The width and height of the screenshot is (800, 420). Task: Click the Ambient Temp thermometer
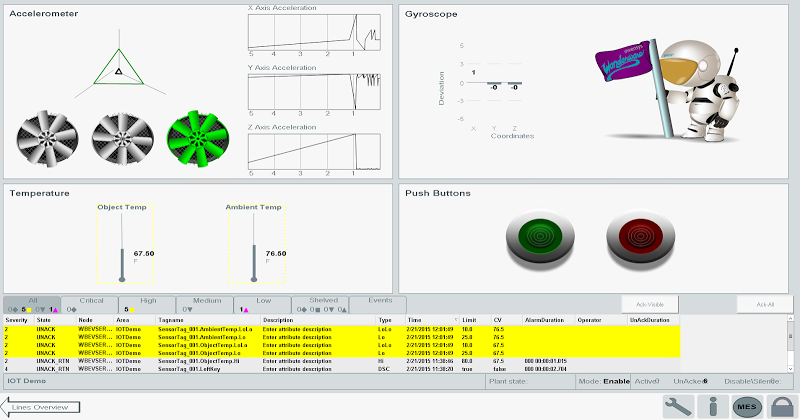tap(254, 247)
